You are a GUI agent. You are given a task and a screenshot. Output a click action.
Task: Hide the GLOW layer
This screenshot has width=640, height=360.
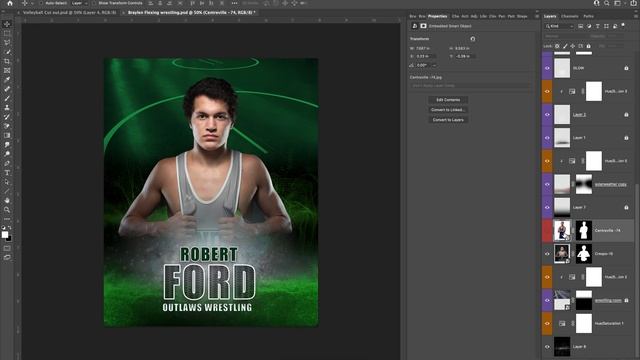[547, 68]
